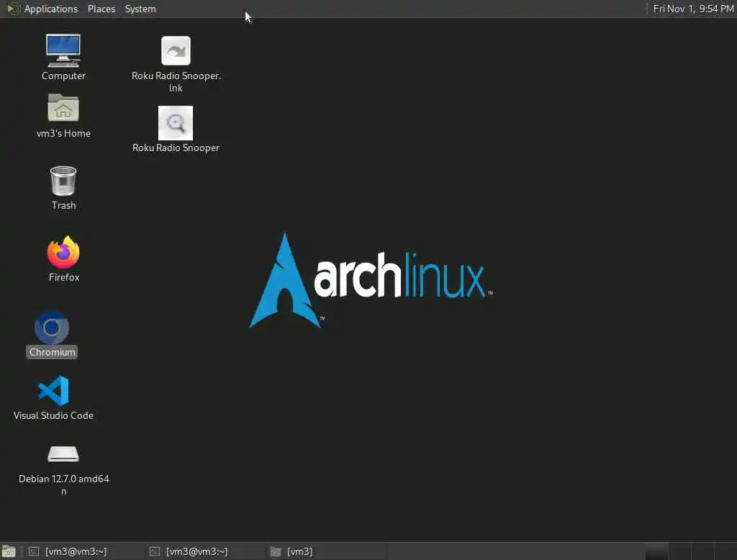Select the Roku Radio Snooper.lnk shortcut icon

[176, 50]
